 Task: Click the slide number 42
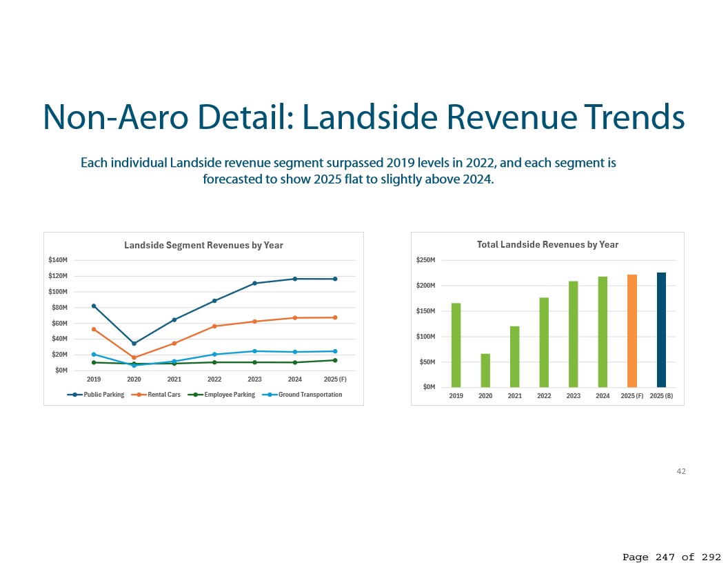coord(681,471)
